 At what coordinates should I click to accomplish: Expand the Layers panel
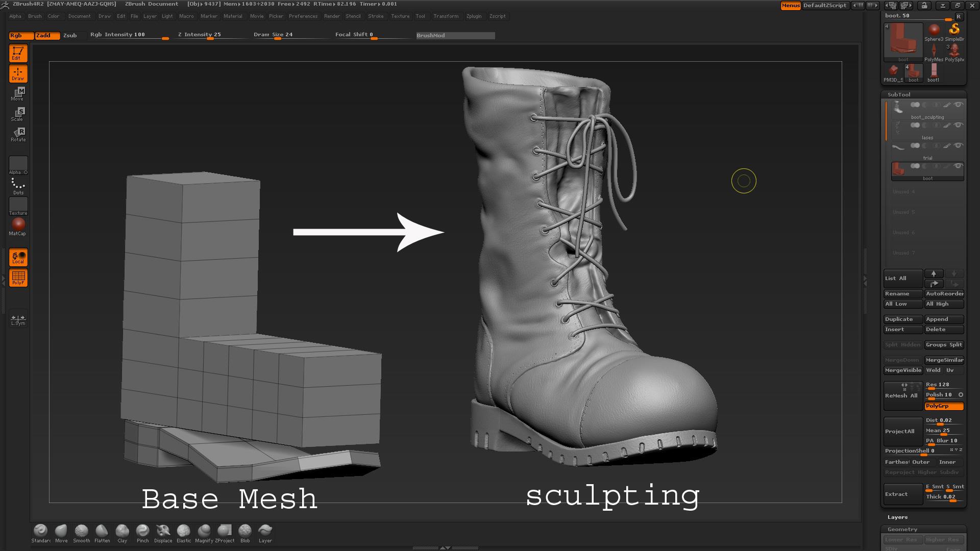click(x=897, y=517)
